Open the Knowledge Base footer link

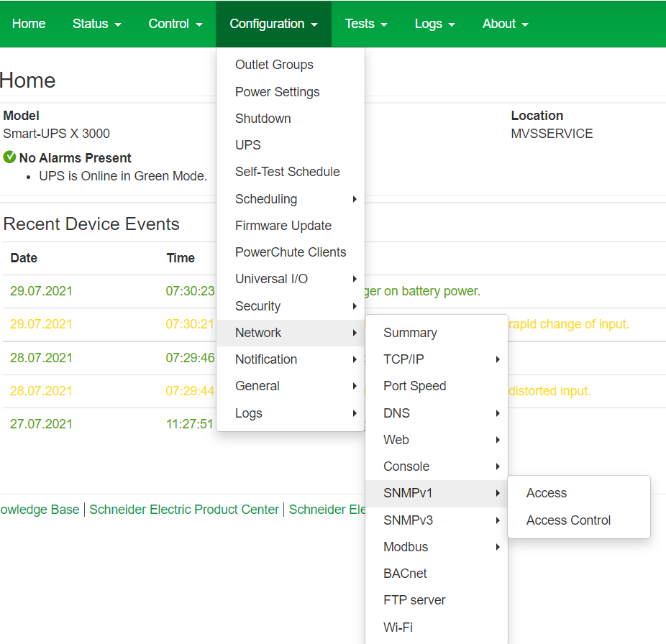pyautogui.click(x=40, y=510)
